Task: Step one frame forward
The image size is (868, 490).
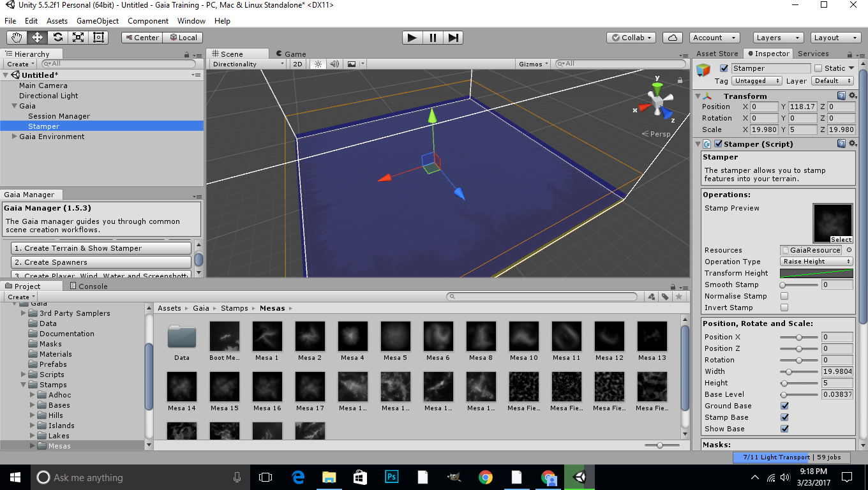Action: coord(453,38)
